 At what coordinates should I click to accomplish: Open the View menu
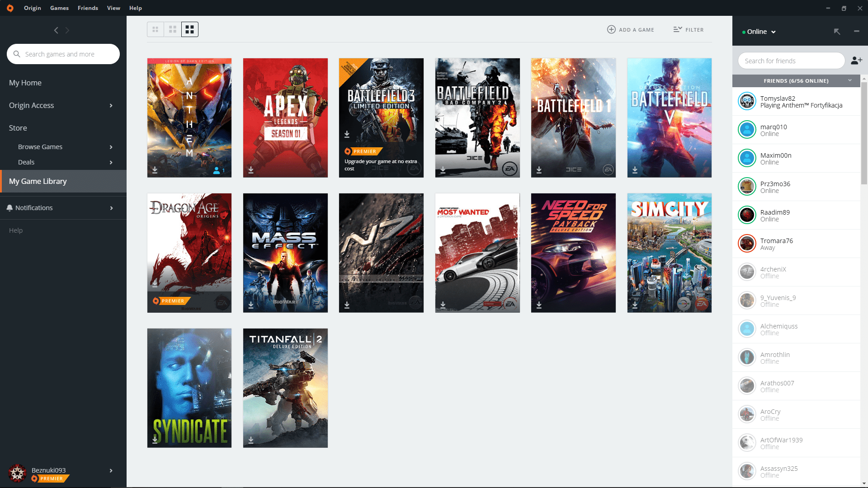(113, 8)
